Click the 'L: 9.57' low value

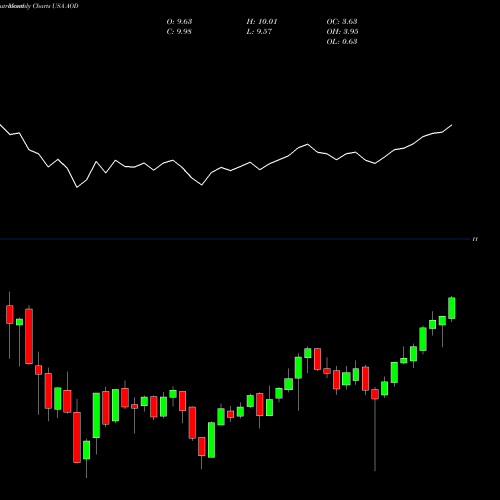pos(259,32)
